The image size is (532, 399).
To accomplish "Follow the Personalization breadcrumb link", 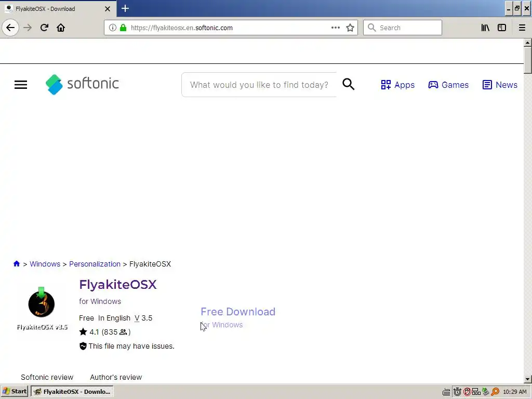I will click(95, 264).
